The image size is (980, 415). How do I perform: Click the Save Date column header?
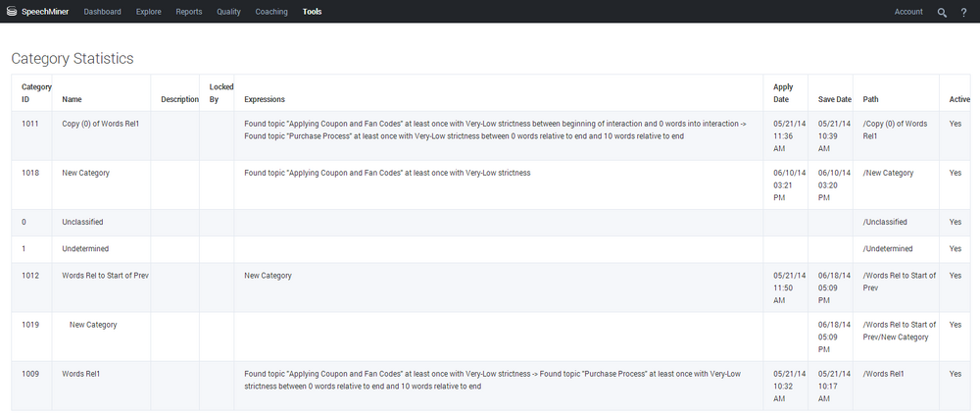point(835,99)
